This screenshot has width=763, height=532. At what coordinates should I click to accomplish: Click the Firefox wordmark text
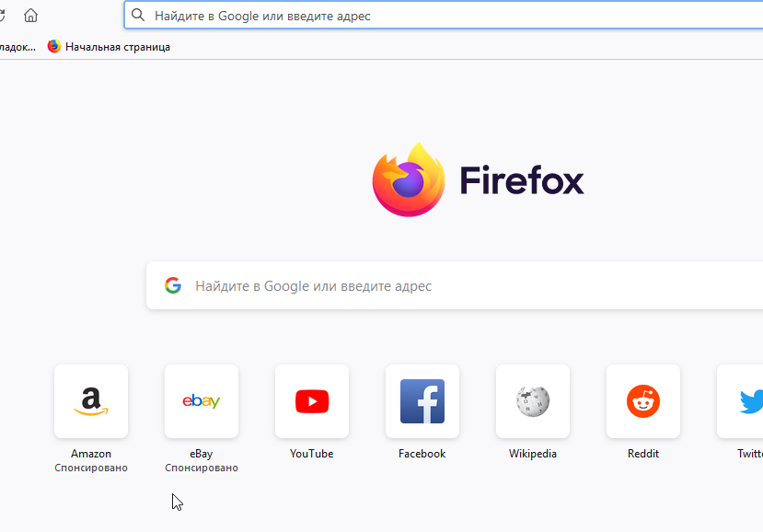tap(522, 179)
